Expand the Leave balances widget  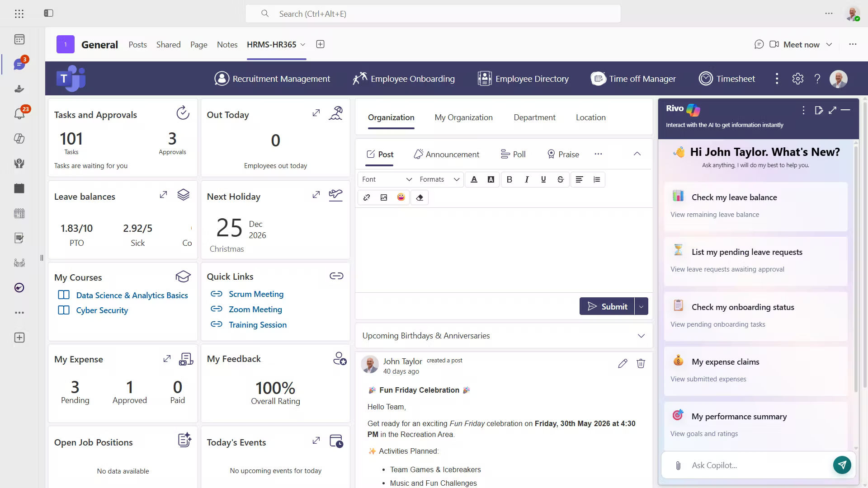point(163,195)
